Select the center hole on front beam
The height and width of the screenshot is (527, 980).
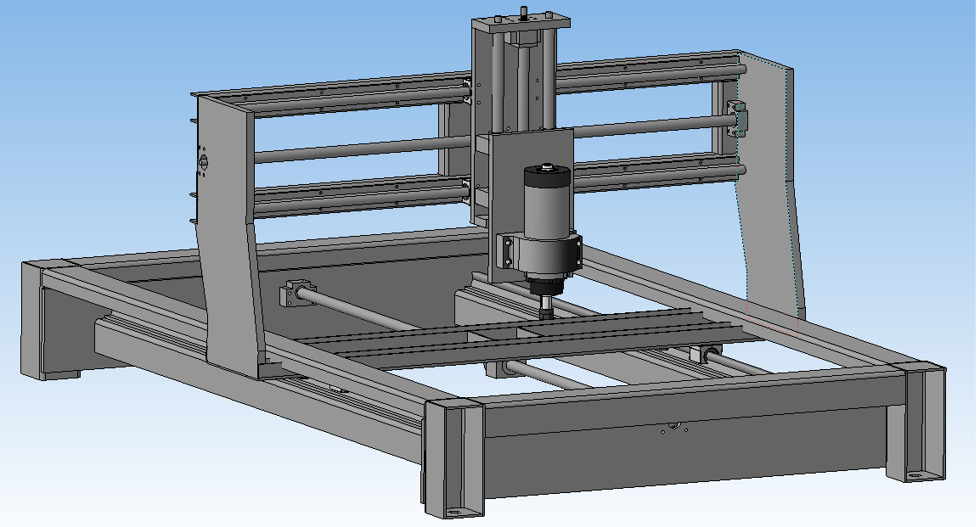tap(673, 427)
